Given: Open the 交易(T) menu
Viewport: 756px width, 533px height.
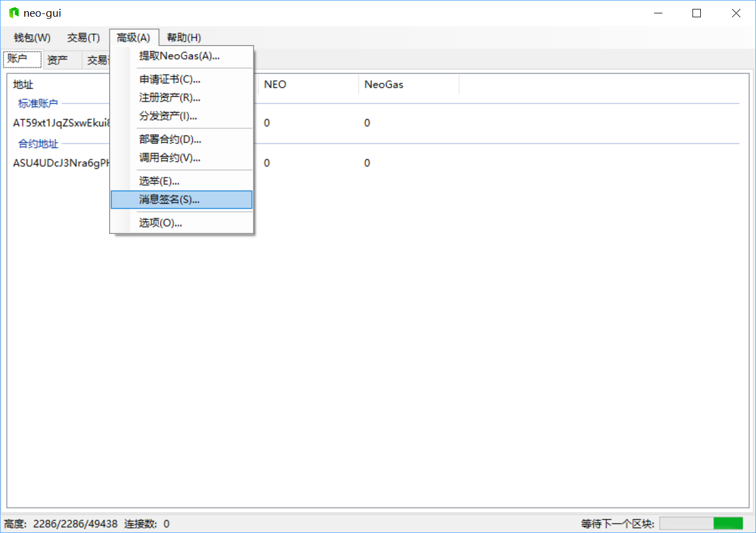Looking at the screenshot, I should coord(84,38).
